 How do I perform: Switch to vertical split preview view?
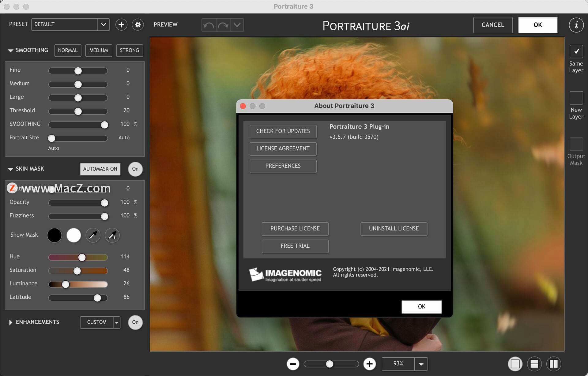(x=554, y=364)
